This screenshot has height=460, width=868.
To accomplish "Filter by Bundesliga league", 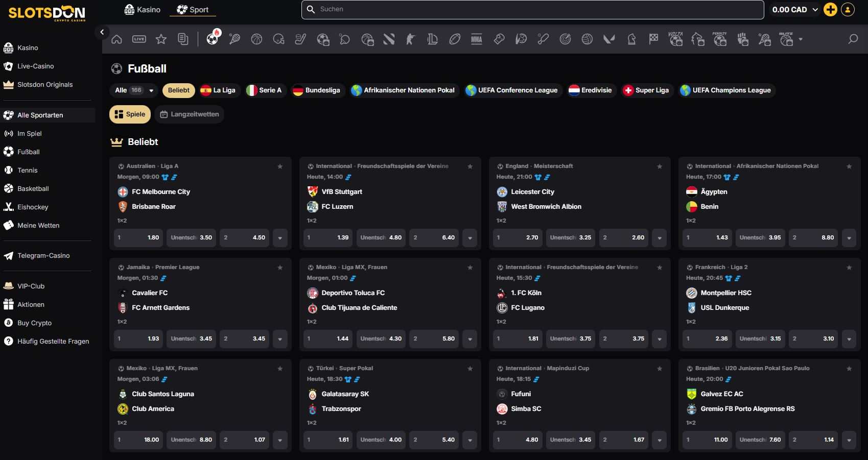I will click(x=316, y=90).
